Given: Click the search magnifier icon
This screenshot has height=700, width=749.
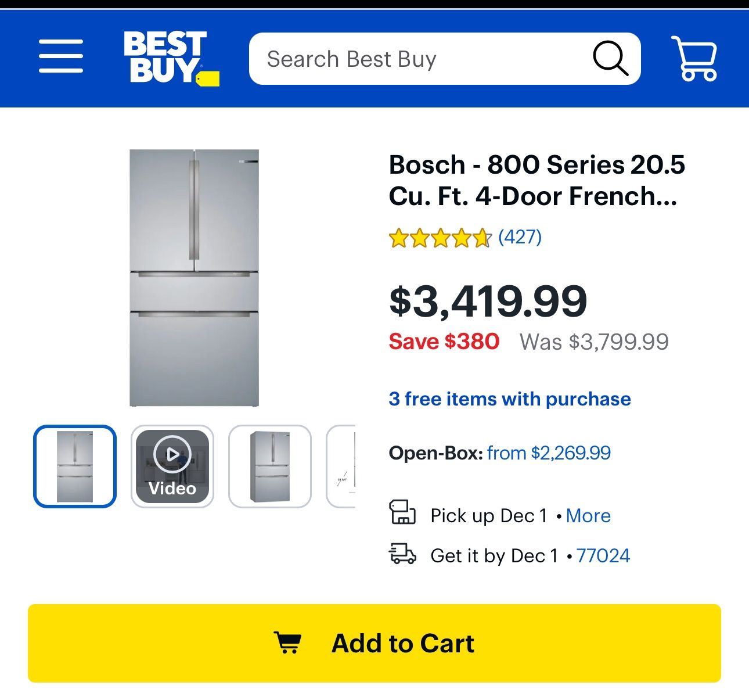Looking at the screenshot, I should (x=611, y=58).
